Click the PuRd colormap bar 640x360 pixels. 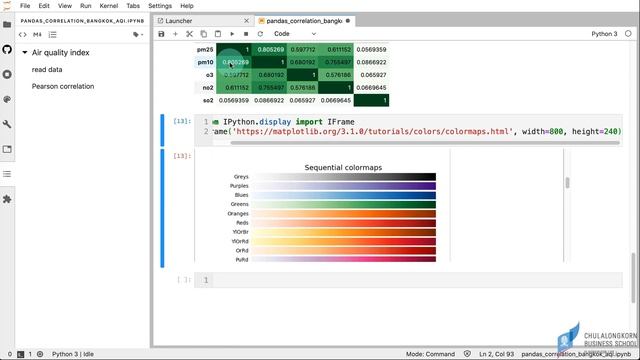(x=343, y=259)
